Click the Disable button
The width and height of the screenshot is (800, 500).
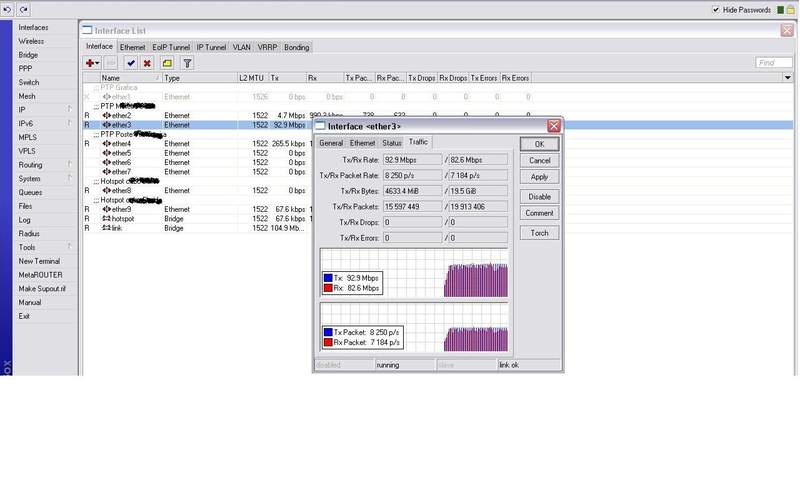pos(539,196)
